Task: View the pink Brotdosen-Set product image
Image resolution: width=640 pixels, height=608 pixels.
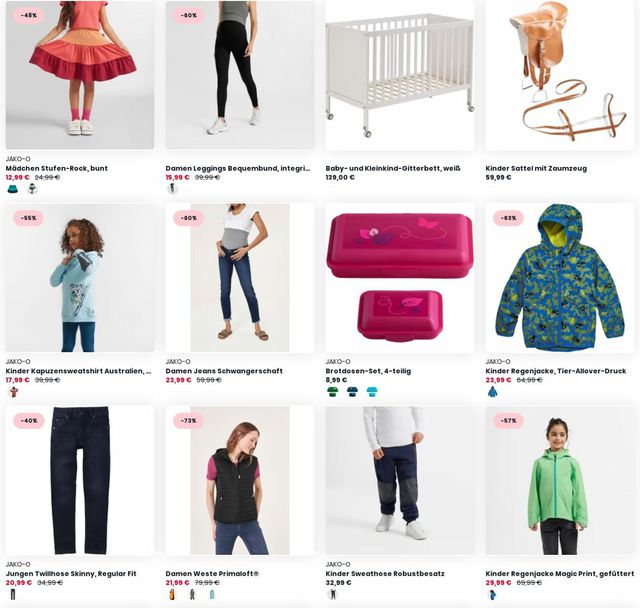Action: tap(400, 277)
